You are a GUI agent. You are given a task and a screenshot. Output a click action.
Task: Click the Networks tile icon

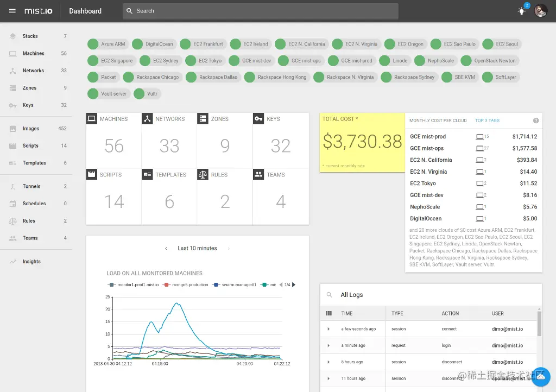pos(147,118)
